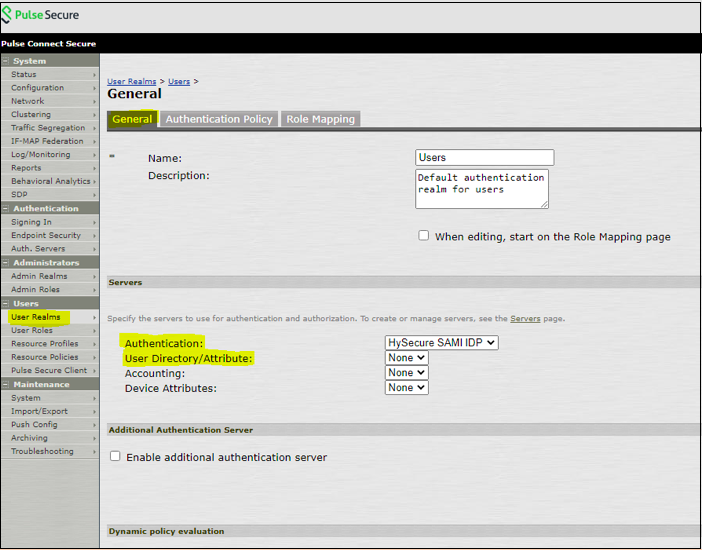This screenshot has width=702, height=552.
Task: Click the Pulse Secure logo
Action: click(41, 15)
